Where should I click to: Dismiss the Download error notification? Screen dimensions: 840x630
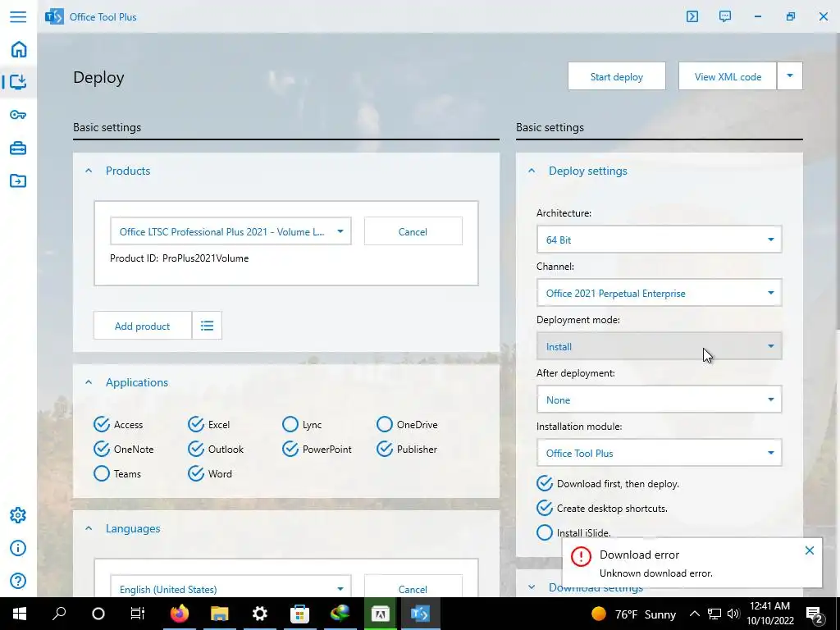pyautogui.click(x=810, y=550)
